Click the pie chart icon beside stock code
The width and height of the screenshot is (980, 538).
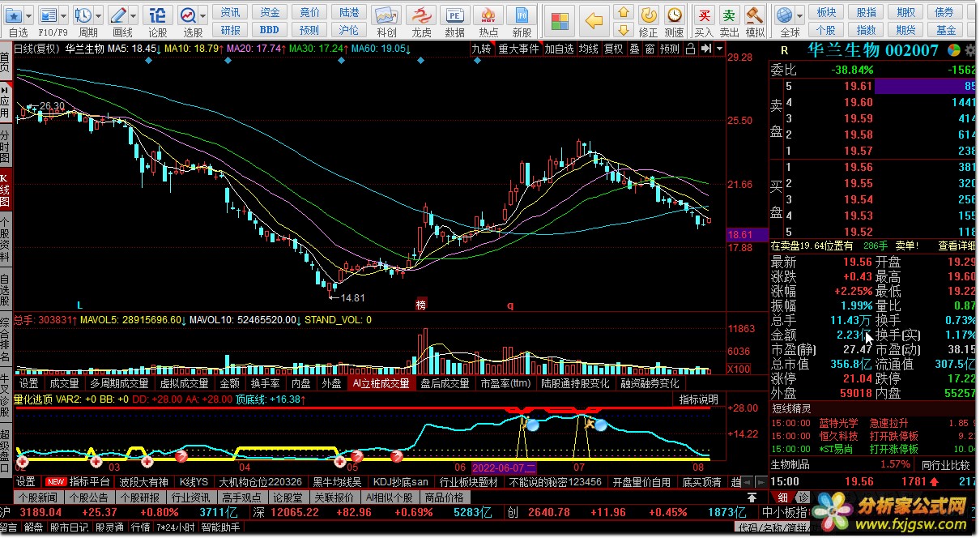[956, 50]
